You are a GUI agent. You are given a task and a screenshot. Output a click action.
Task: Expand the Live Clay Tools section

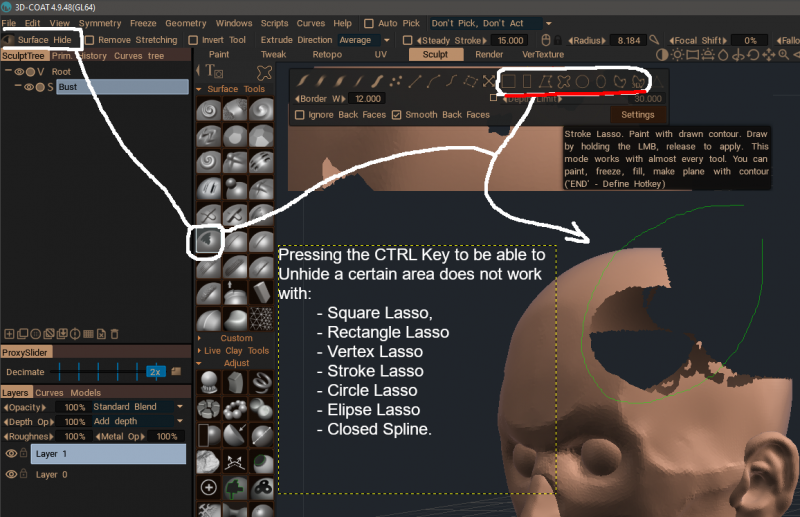(235, 351)
